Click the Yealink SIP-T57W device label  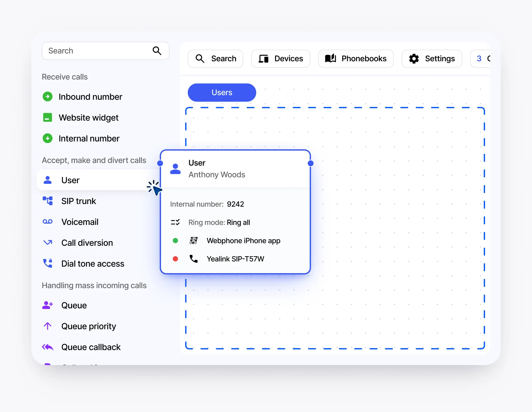235,259
